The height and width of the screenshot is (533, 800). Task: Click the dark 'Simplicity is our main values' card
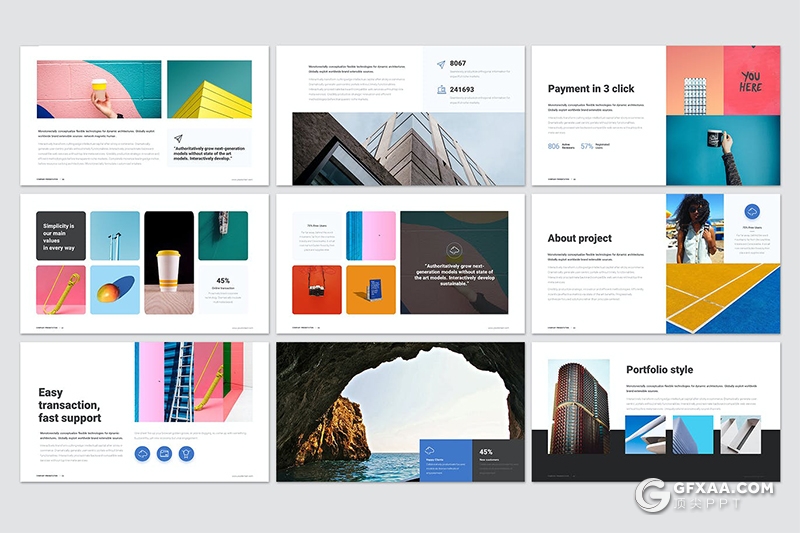(61, 236)
